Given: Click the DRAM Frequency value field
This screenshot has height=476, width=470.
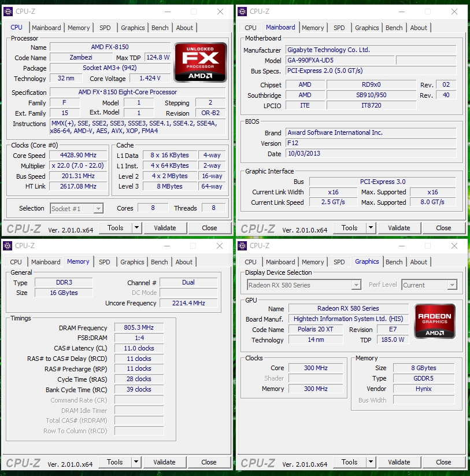Looking at the screenshot, I should click(138, 327).
